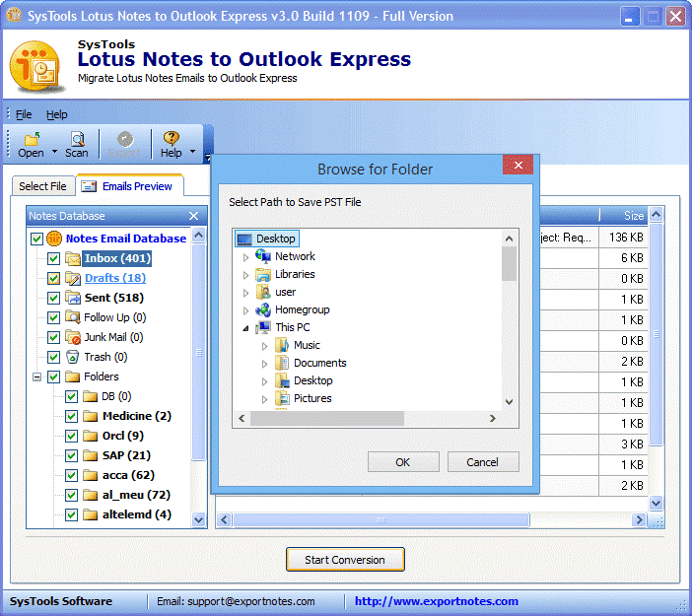Screen dimensions: 692x616
Task: Open the Help menu in menu bar
Action: tap(56, 114)
